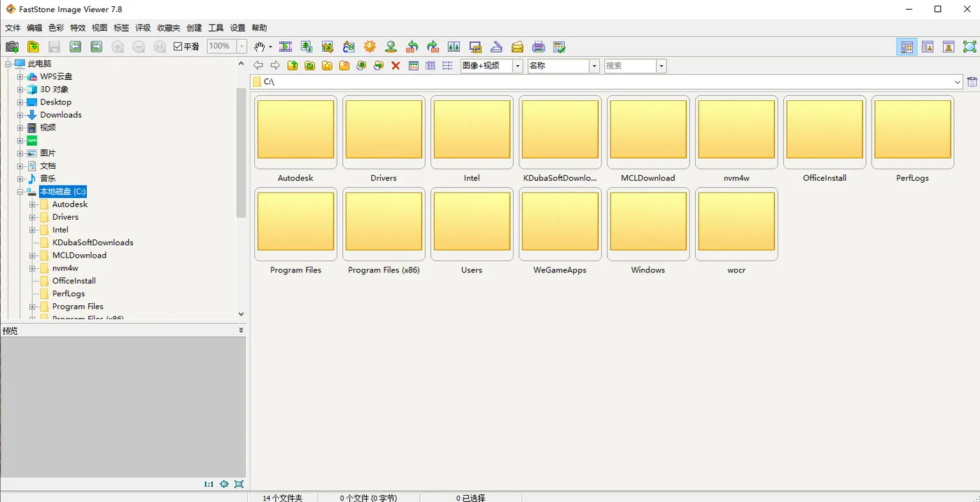The height and width of the screenshot is (502, 980).
Task: Open the hand cursor dropdown arrow
Action: click(270, 47)
